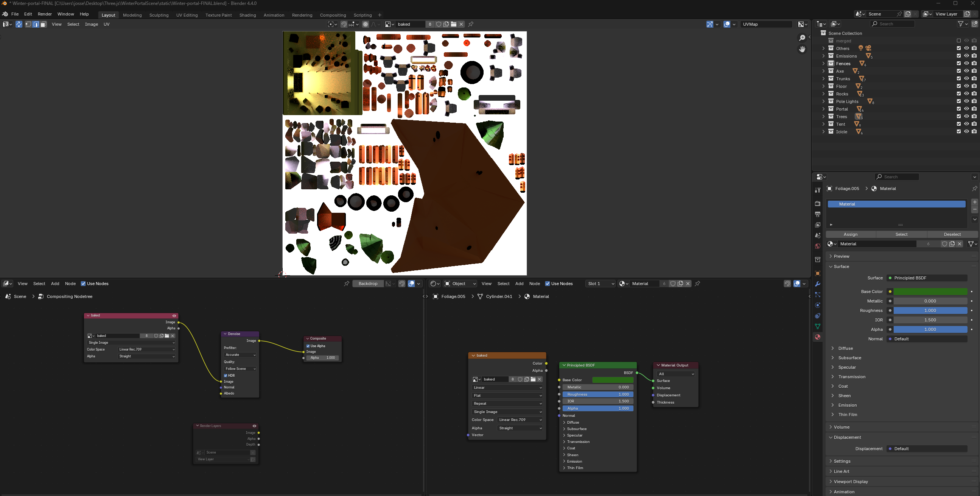Uncheck the Rocks collection checkbox
The image size is (980, 496).
[959, 94]
